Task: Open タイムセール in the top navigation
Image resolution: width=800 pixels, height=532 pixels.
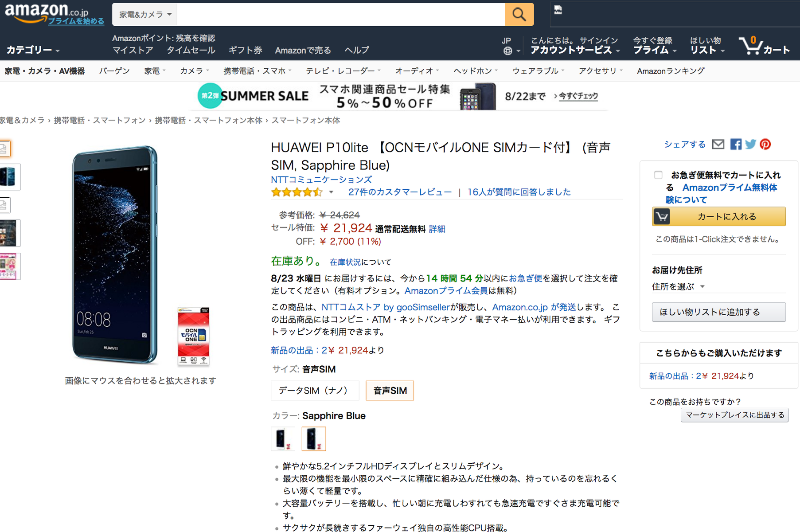Action: 191,50
